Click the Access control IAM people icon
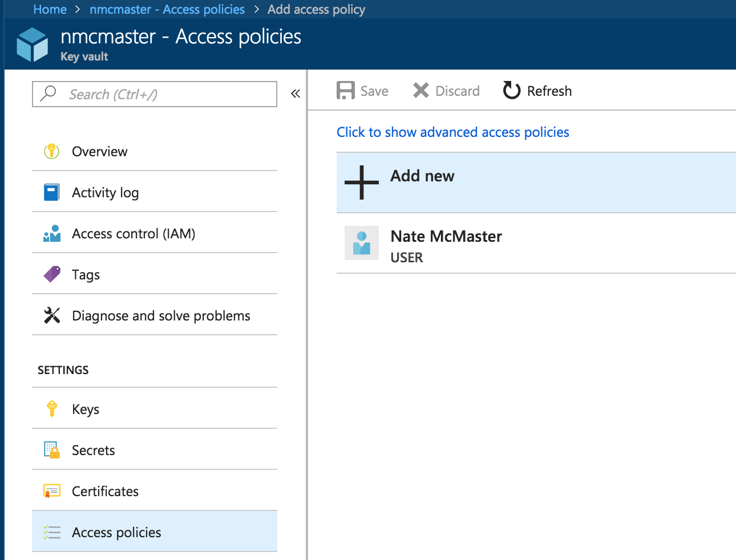 point(51,233)
